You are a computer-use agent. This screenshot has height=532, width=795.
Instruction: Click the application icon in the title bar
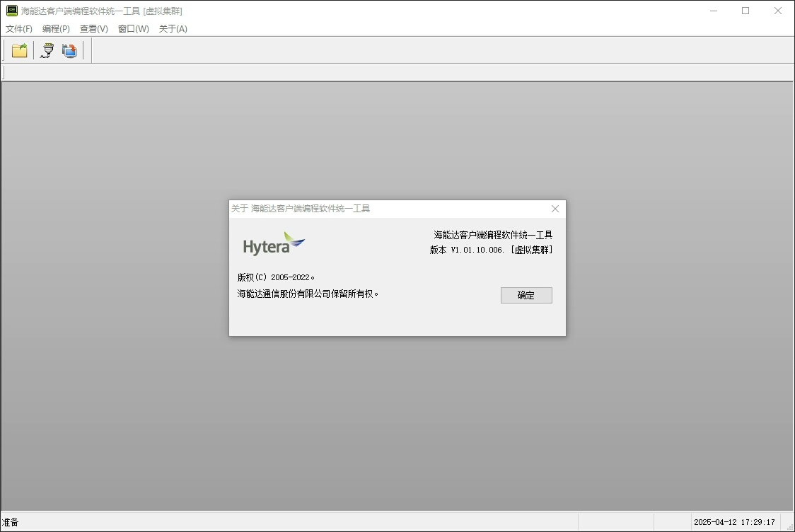coord(11,11)
